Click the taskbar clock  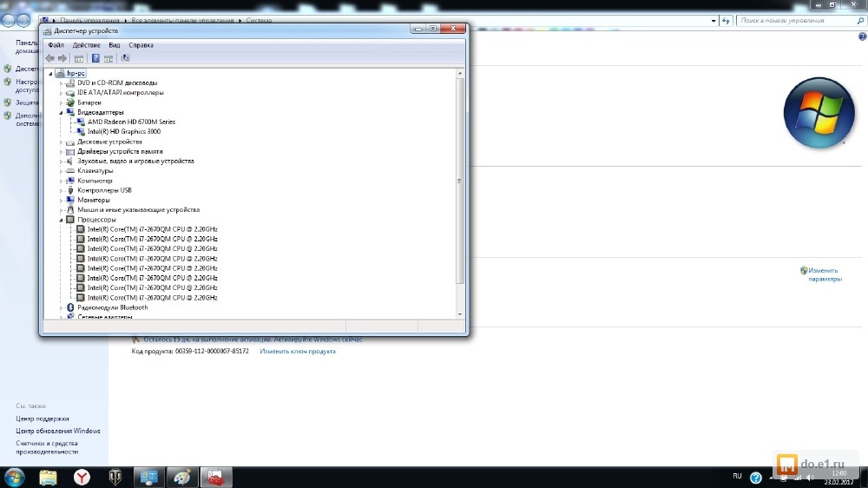(x=838, y=478)
